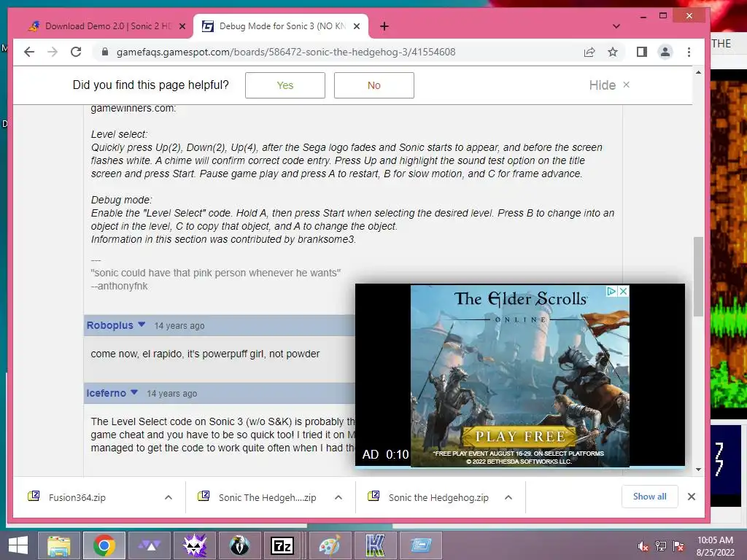Click the muted volume tray icon
This screenshot has height=560, width=747.
[643, 546]
